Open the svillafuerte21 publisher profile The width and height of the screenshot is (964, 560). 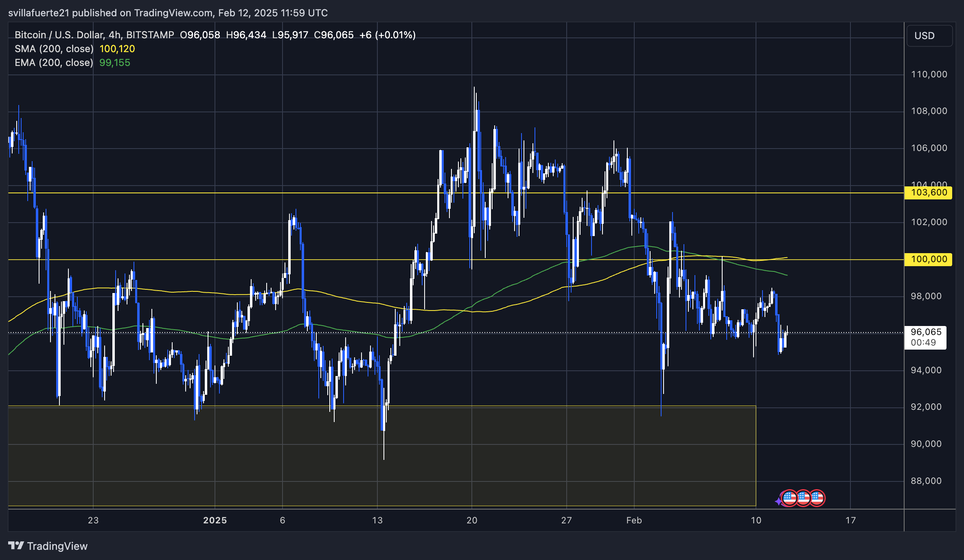tap(38, 13)
